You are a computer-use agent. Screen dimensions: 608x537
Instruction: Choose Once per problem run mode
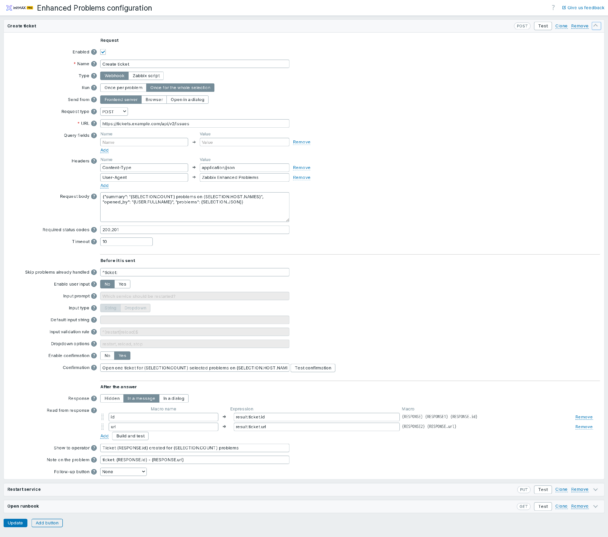click(x=123, y=88)
